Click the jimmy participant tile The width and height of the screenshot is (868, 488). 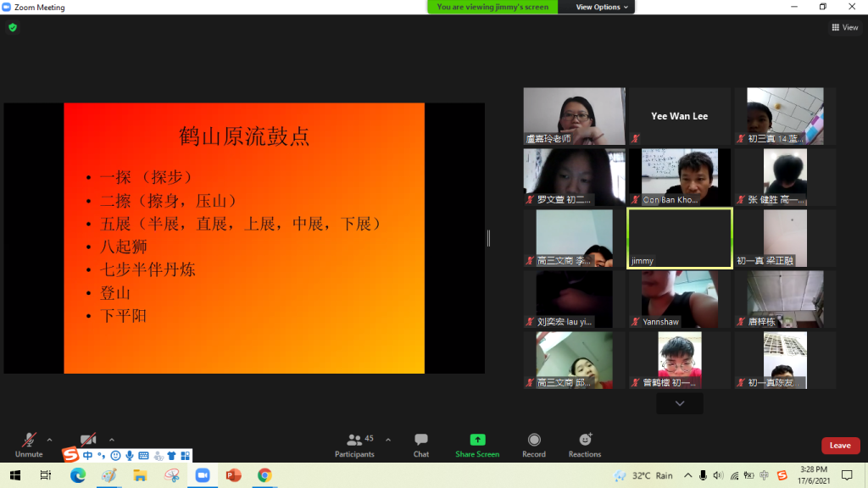click(679, 238)
